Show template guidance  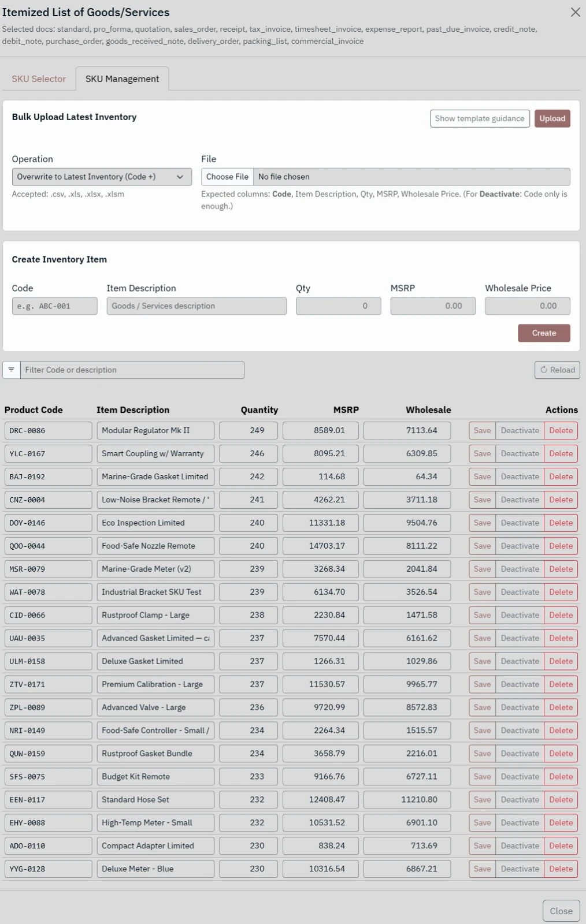(479, 118)
